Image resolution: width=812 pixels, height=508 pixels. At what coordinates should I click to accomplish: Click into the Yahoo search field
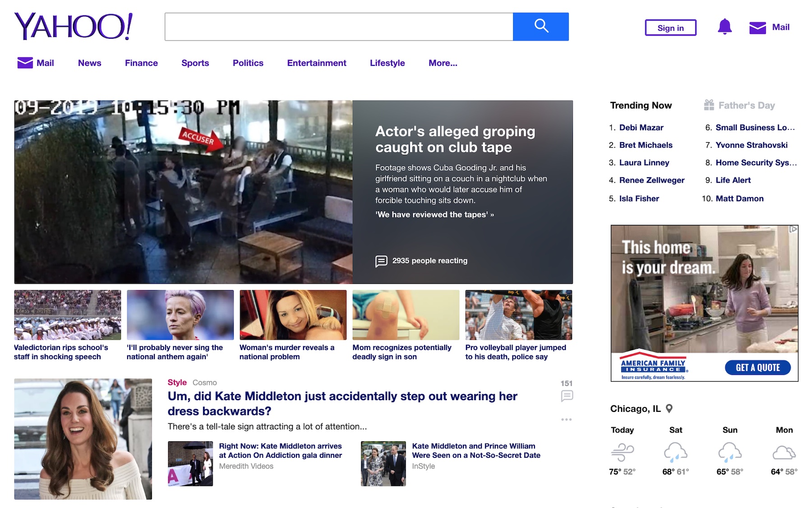(x=339, y=27)
